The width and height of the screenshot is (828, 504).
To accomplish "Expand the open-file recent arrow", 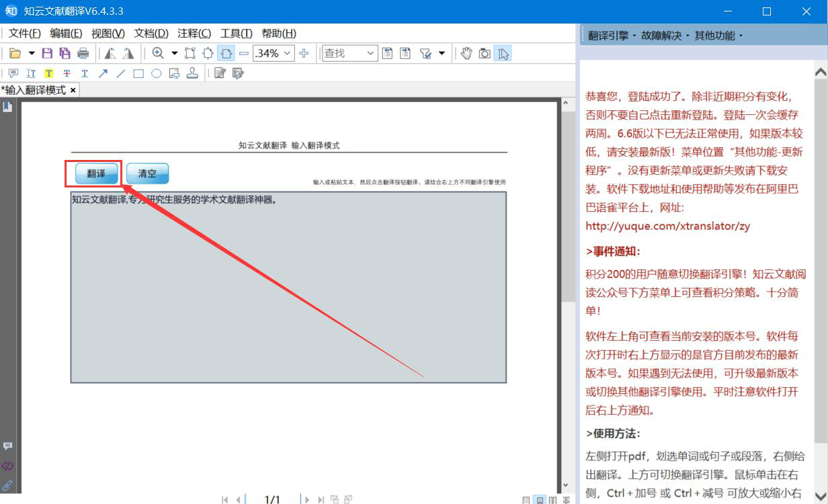I will coord(31,53).
